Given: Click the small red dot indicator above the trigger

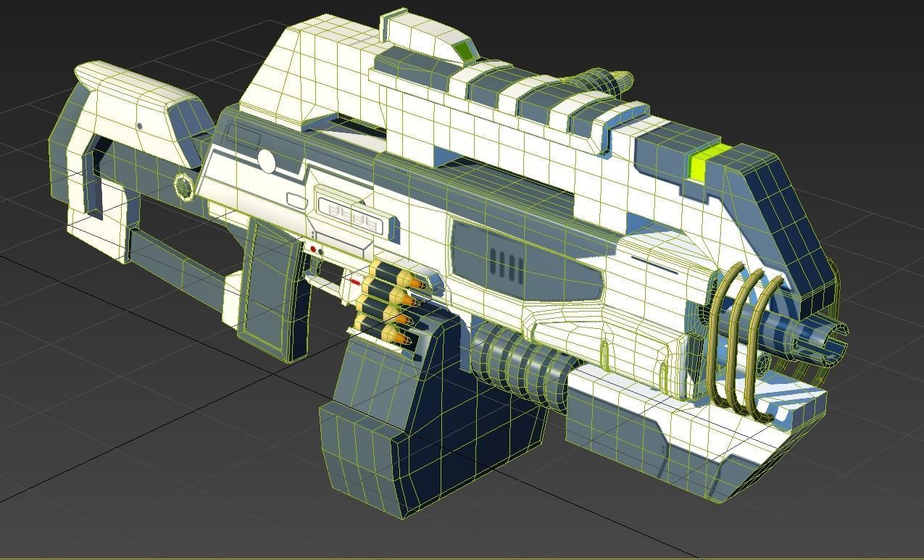Looking at the screenshot, I should (313, 248).
